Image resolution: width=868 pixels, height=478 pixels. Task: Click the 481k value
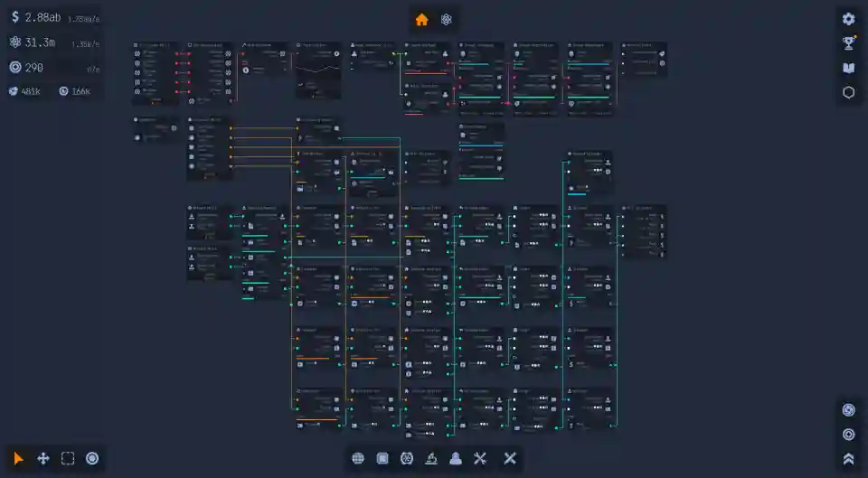pos(31,91)
